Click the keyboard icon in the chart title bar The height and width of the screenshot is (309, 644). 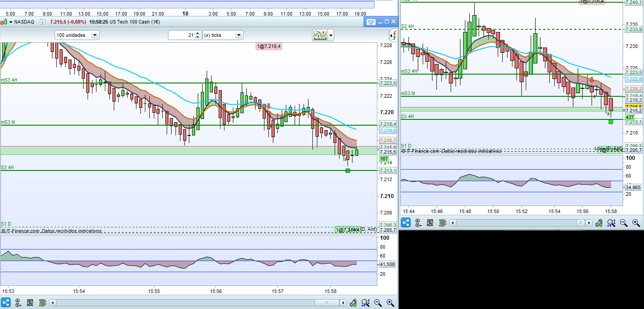(371, 22)
